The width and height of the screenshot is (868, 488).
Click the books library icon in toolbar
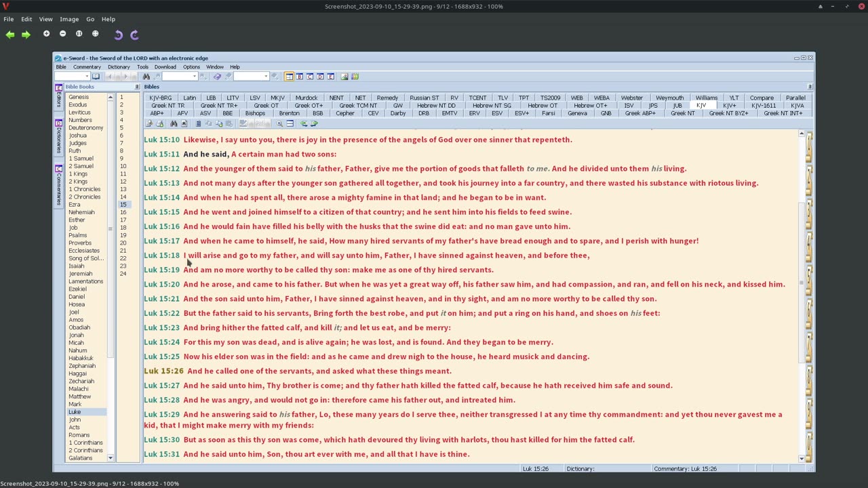coord(355,77)
